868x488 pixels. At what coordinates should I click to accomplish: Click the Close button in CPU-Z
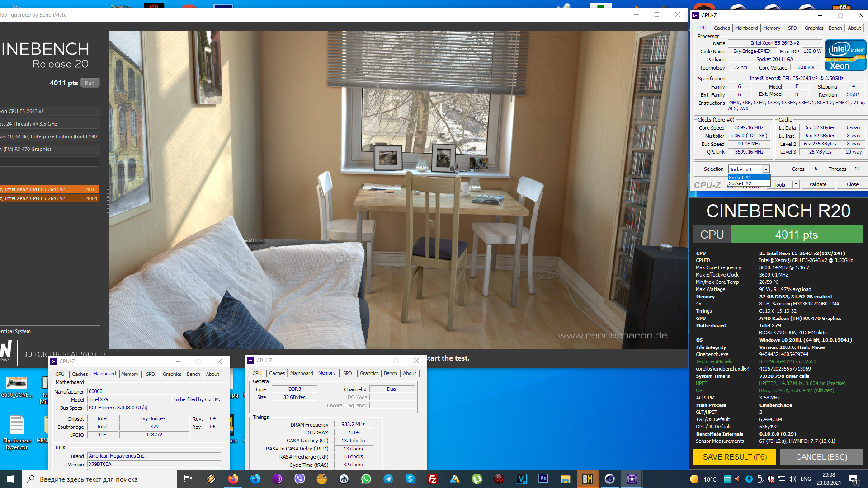tap(853, 184)
